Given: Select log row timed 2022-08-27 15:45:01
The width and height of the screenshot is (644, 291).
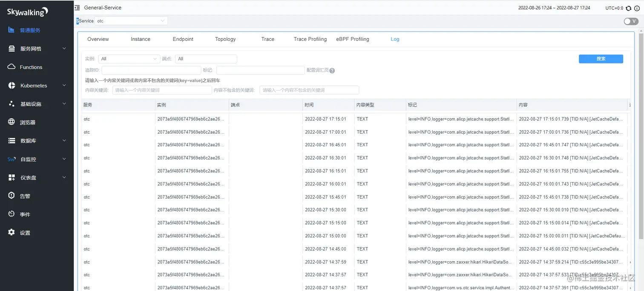Looking at the screenshot, I should pyautogui.click(x=356, y=197).
